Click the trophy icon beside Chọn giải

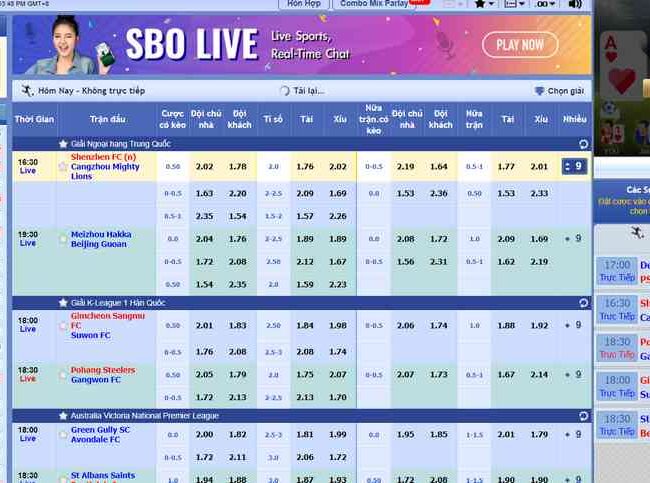539,91
